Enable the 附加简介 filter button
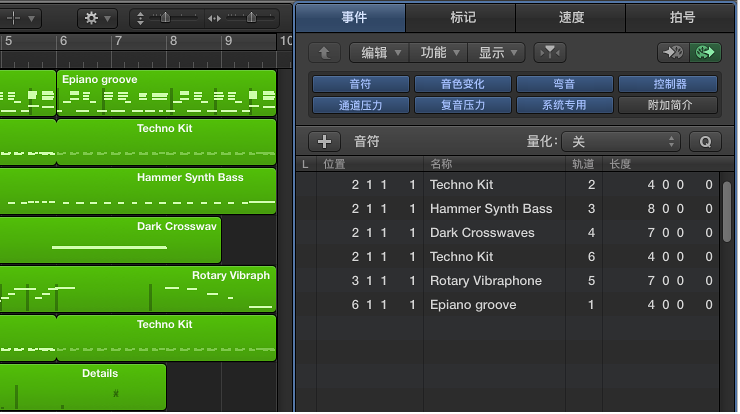The width and height of the screenshot is (740, 414). [x=668, y=104]
